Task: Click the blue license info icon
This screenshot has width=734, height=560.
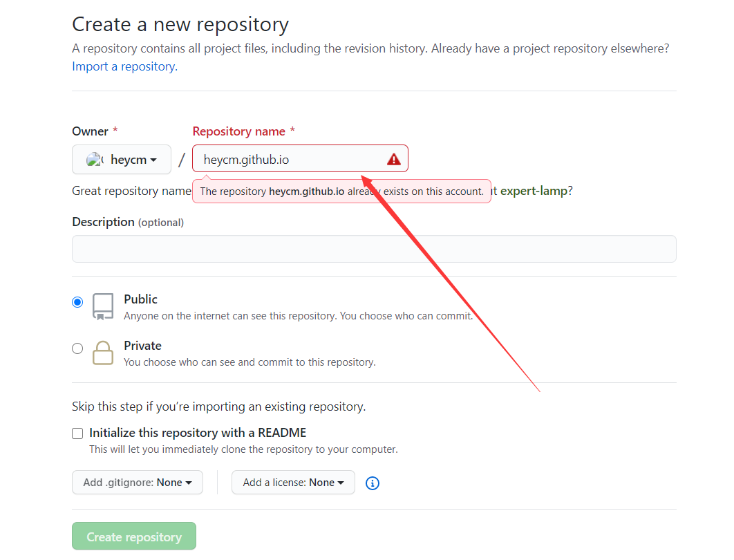Action: coord(373,483)
